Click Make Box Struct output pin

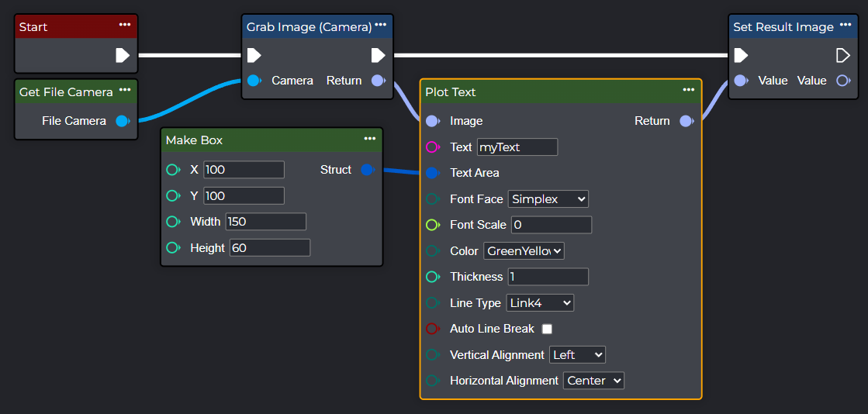pyautogui.click(x=367, y=170)
